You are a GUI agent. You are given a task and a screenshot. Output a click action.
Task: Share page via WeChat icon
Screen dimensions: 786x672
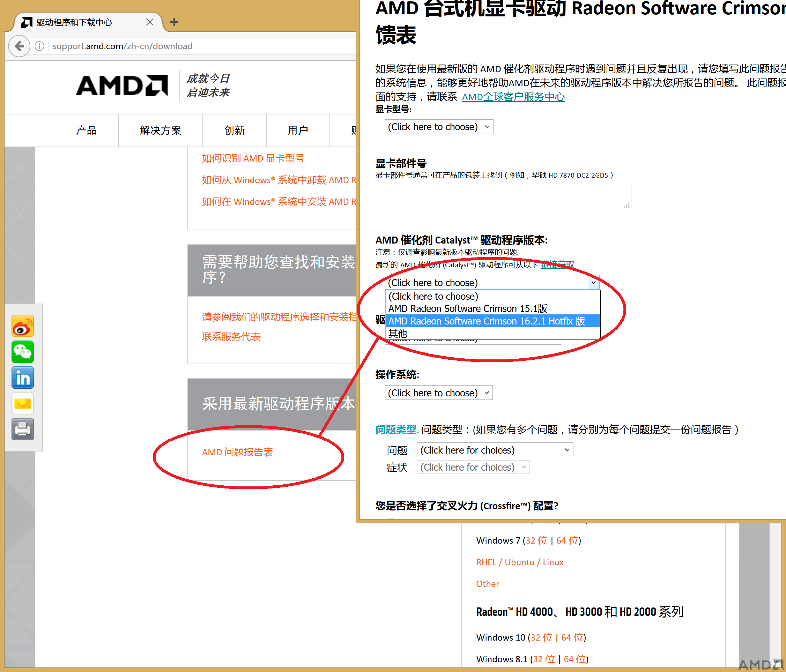click(23, 352)
